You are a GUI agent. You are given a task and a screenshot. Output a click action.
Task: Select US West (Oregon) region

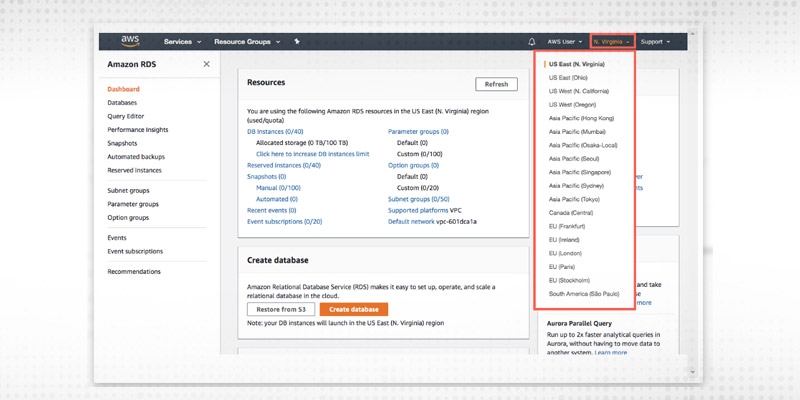[x=572, y=105]
